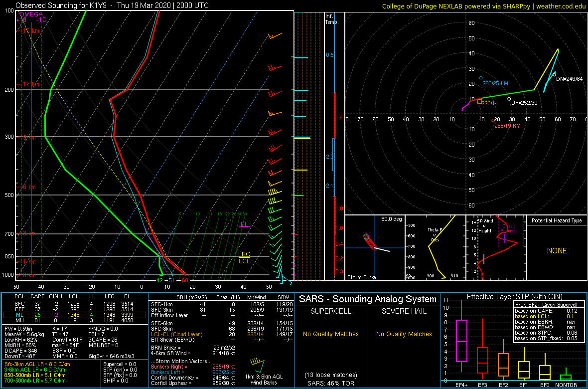Click the green NONTOR box plot
The height and width of the screenshot is (389, 588).
566,375
